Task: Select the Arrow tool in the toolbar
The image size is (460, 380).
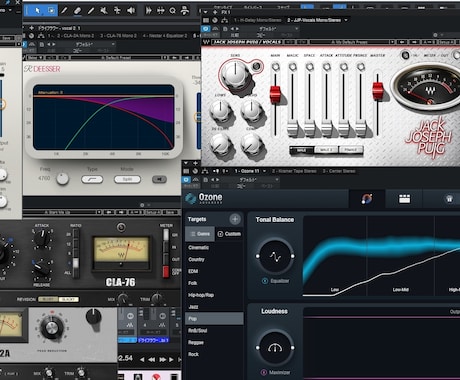Action: [37, 11]
